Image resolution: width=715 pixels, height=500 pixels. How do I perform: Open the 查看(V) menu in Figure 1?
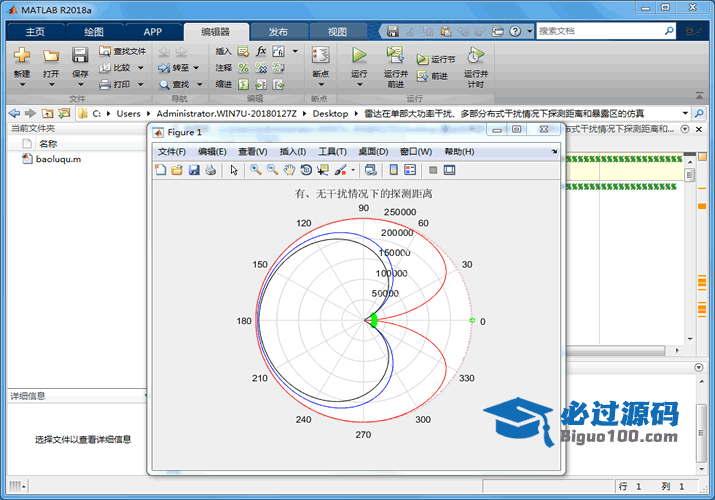point(253,152)
